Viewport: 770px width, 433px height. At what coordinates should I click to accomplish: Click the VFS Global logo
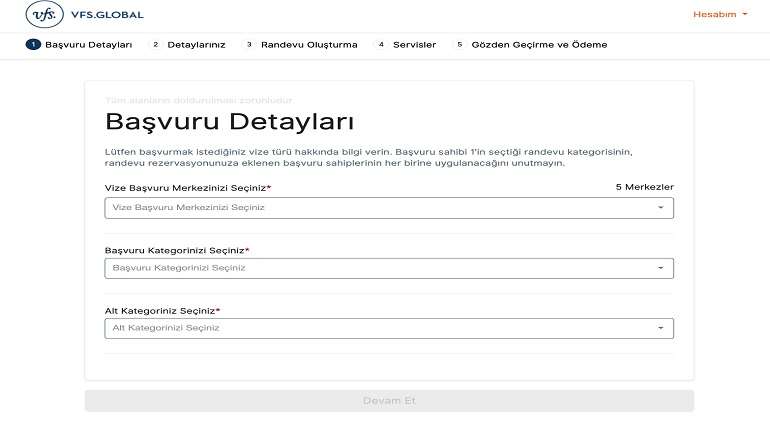(84, 14)
